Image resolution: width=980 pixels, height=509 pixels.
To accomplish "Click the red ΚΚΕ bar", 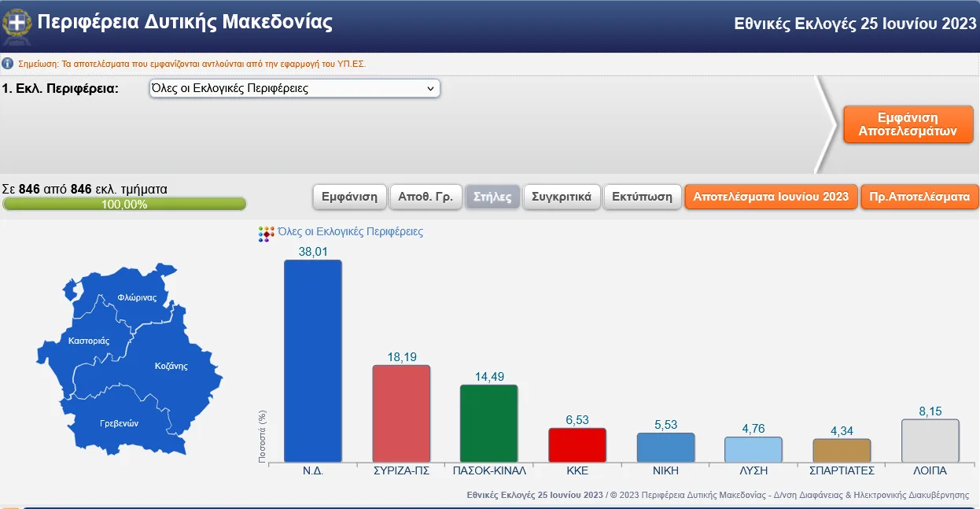I will pyautogui.click(x=577, y=445).
